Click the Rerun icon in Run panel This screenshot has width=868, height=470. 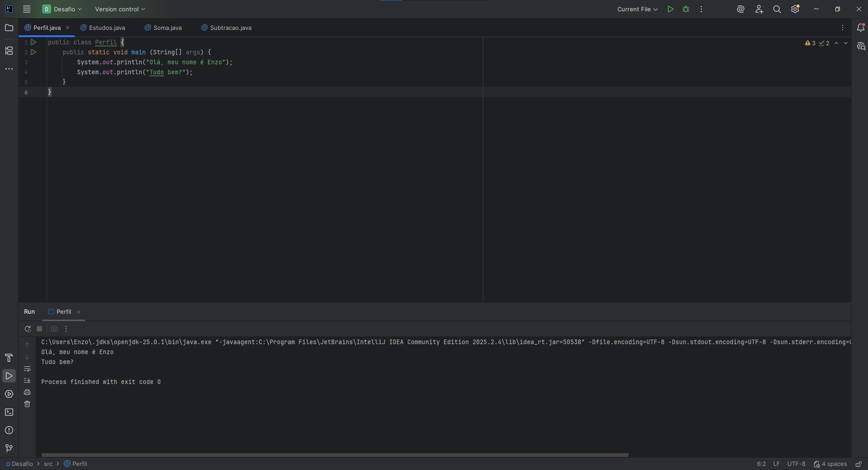coord(28,329)
